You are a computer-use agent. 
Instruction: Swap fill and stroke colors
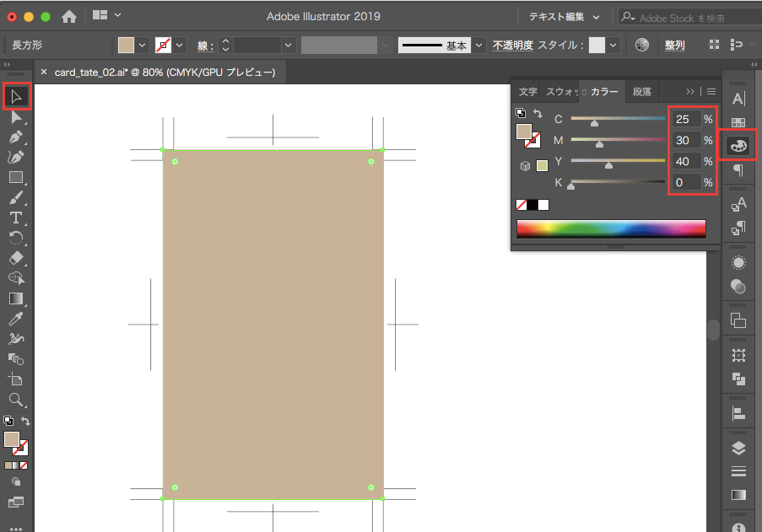click(25, 422)
